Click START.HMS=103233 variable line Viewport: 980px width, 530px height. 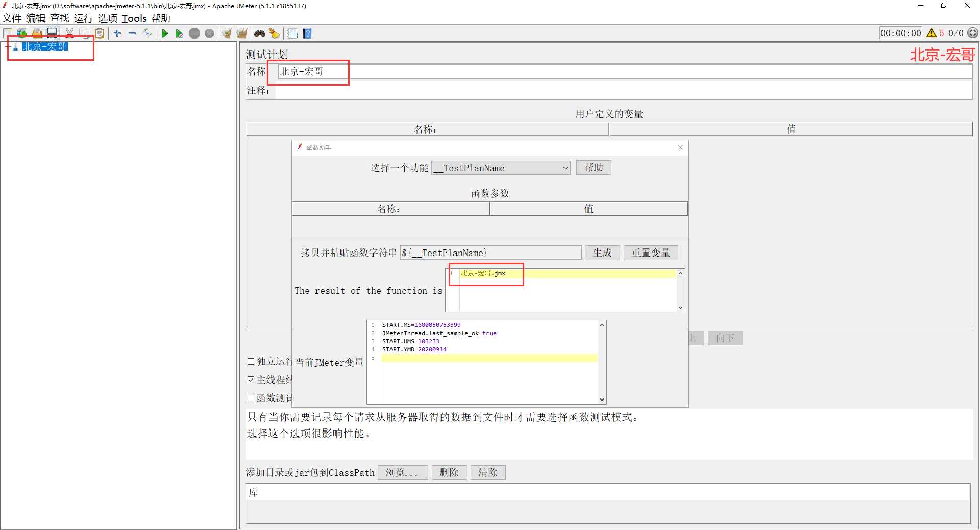411,341
